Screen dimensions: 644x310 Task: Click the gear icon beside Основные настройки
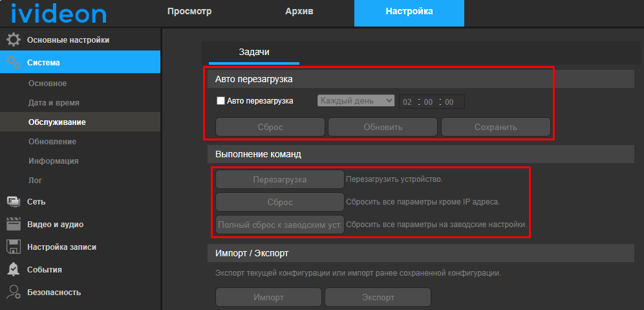[14, 40]
